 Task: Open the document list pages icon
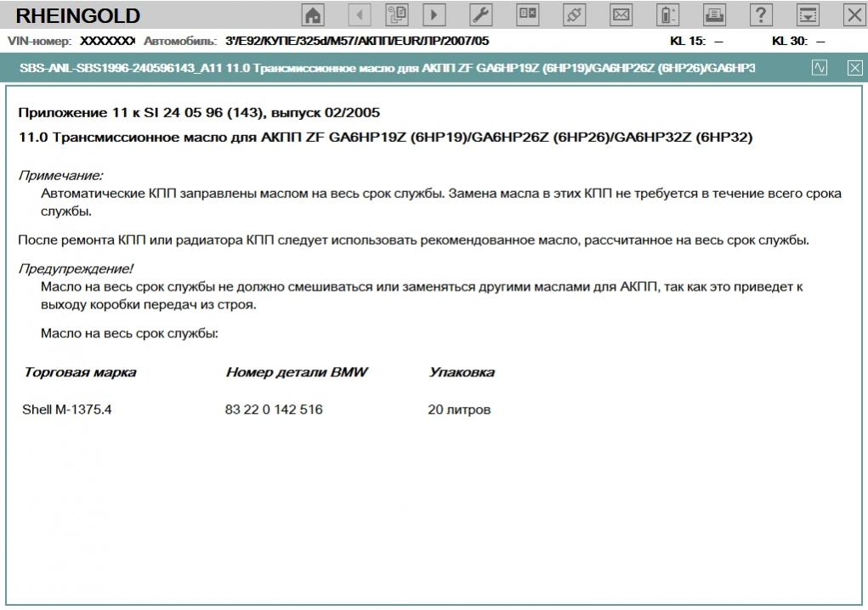pos(397,14)
